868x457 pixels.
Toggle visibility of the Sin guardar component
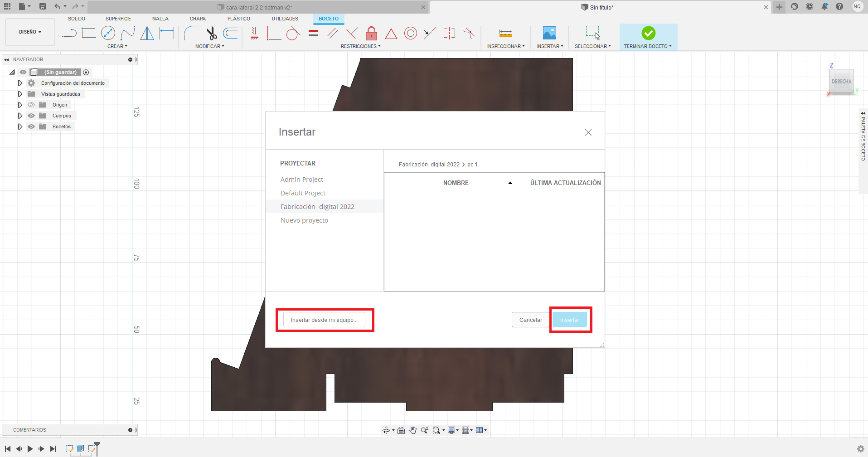point(23,72)
